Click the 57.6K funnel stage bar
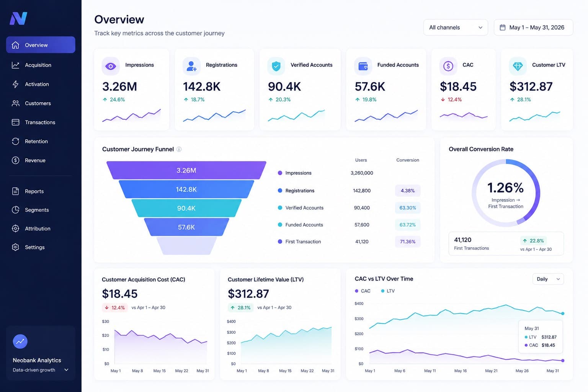 [186, 227]
